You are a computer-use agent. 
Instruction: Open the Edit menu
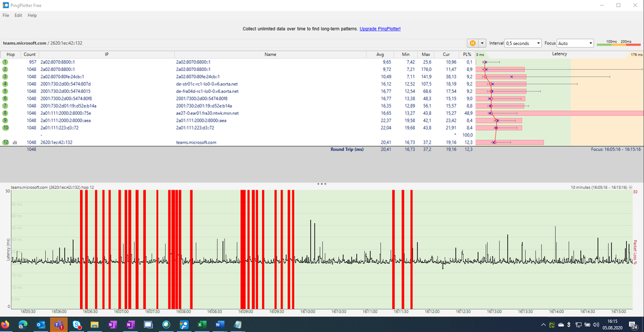coord(18,15)
